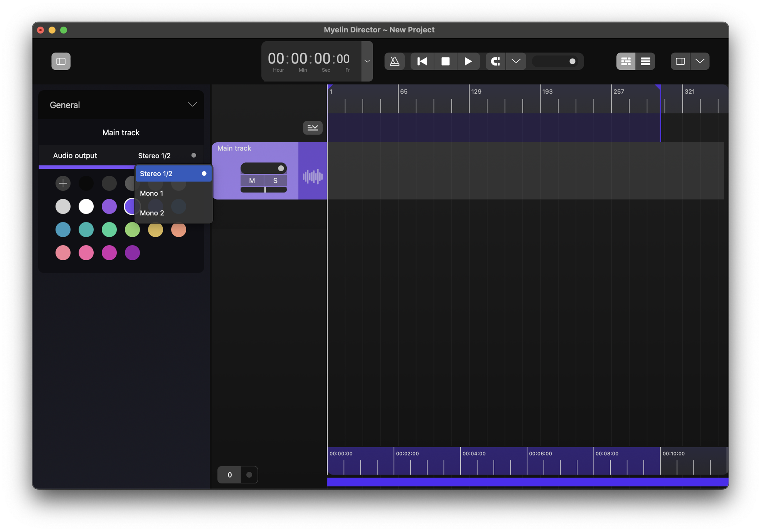This screenshot has width=761, height=532.
Task: Click the skip to start button
Action: (422, 61)
